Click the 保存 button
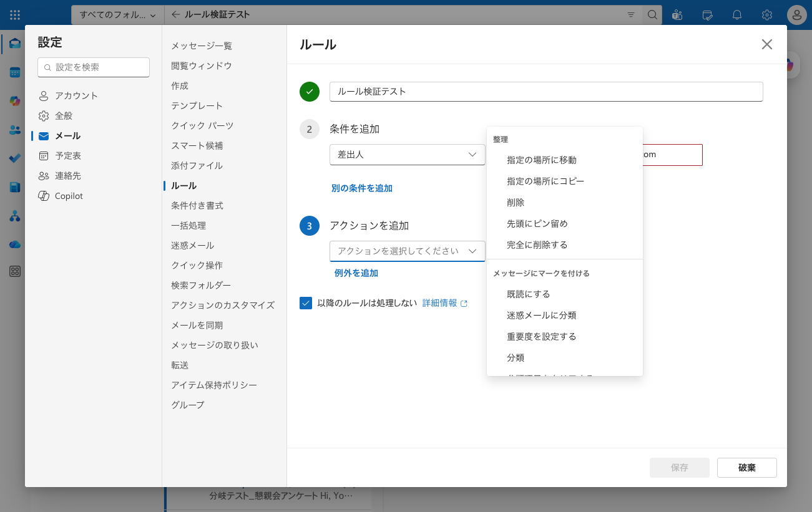 [x=680, y=468]
